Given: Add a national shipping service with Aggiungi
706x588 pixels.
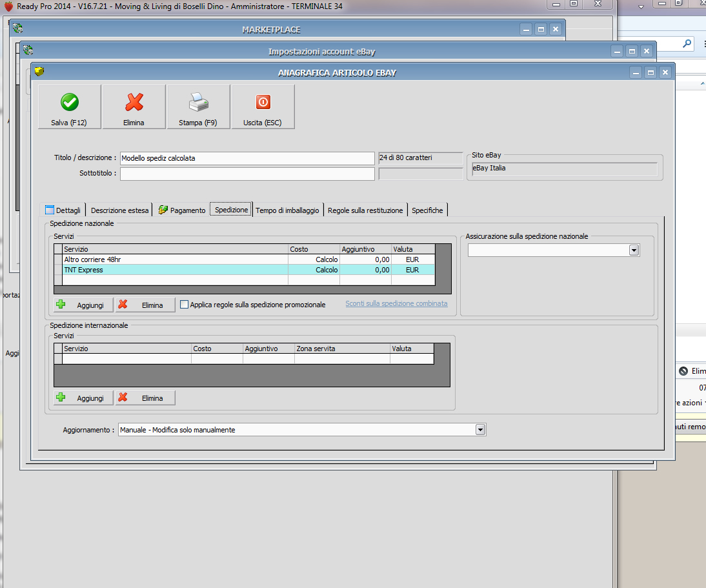Looking at the screenshot, I should point(83,305).
